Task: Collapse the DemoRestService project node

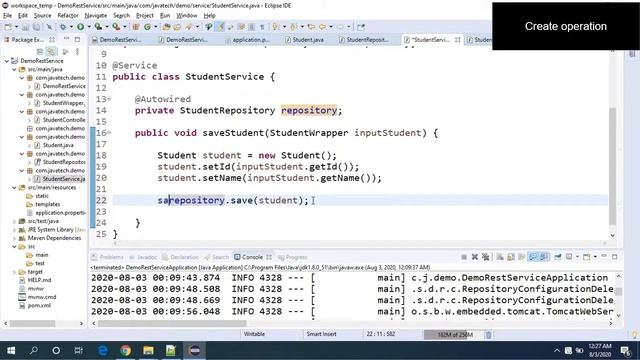Action: [7, 61]
